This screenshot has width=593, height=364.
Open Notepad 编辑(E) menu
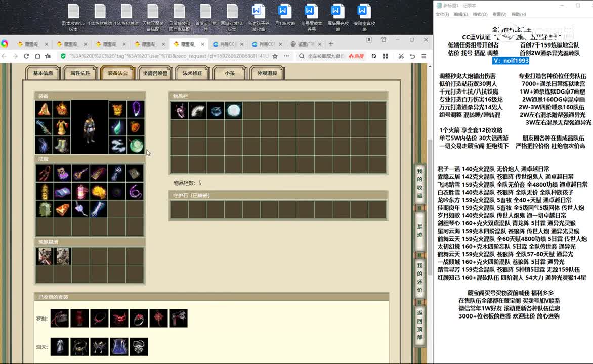[460, 14]
